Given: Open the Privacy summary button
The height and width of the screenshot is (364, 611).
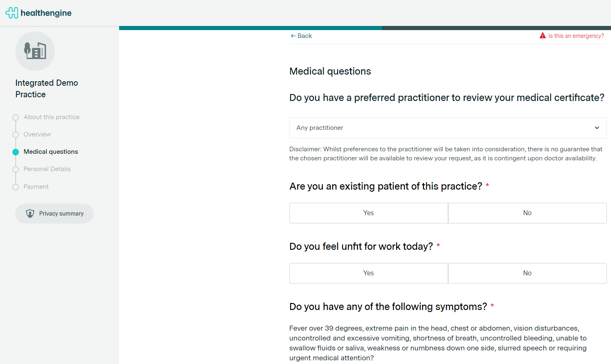Looking at the screenshot, I should coord(54,214).
